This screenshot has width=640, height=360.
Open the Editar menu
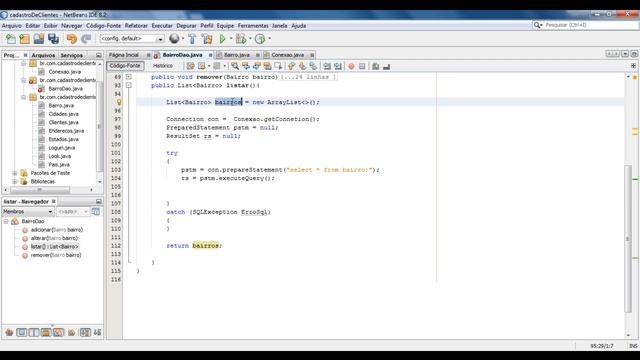coord(33,26)
